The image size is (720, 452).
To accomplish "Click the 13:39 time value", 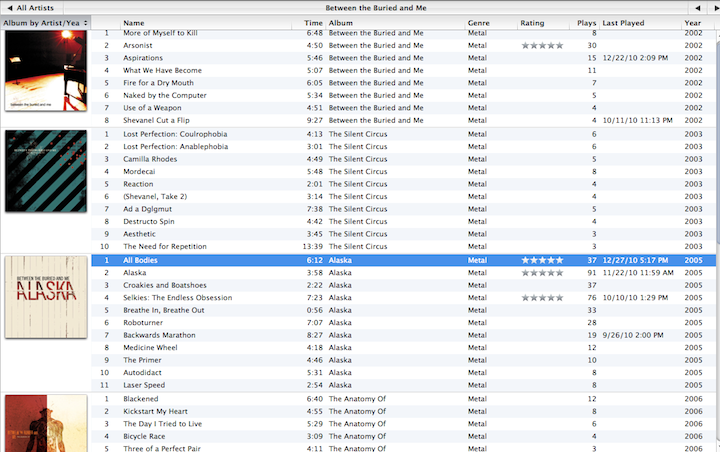I will [x=312, y=246].
